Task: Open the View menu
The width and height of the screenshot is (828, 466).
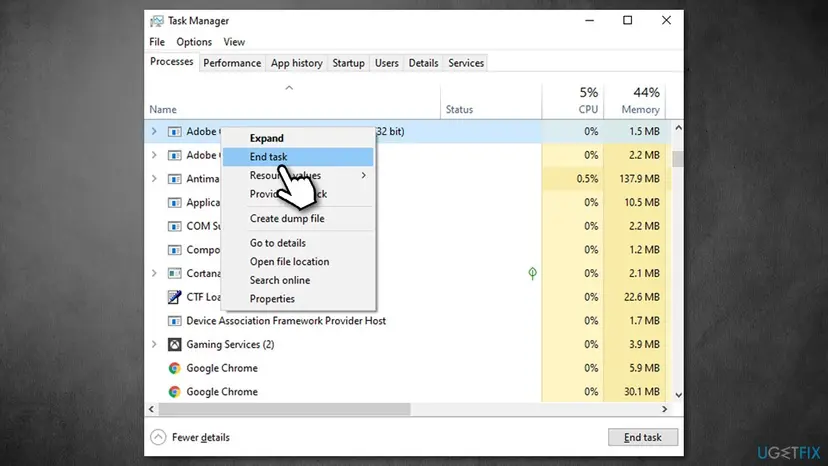Action: click(x=234, y=42)
